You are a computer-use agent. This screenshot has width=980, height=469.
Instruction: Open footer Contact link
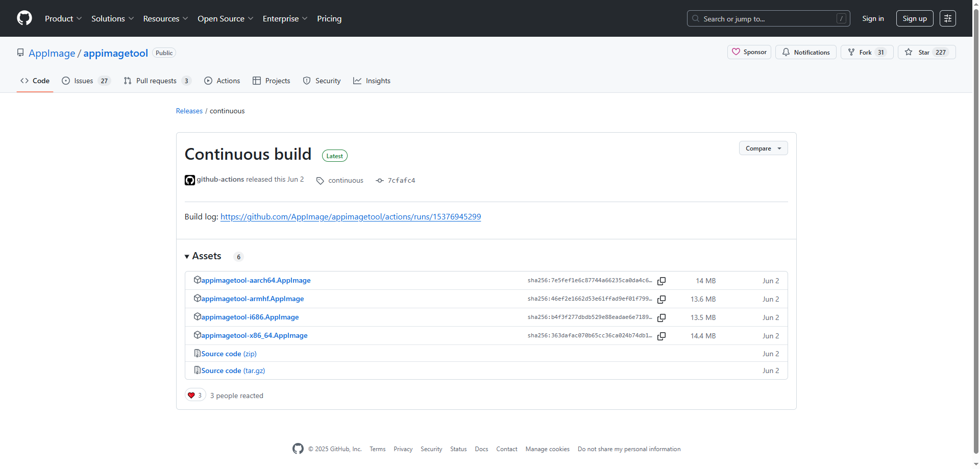pyautogui.click(x=507, y=449)
